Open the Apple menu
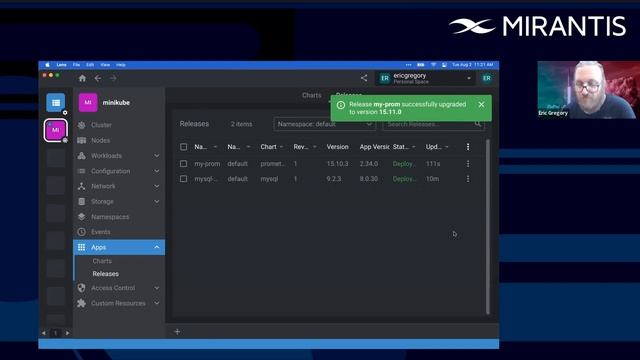 click(47, 64)
